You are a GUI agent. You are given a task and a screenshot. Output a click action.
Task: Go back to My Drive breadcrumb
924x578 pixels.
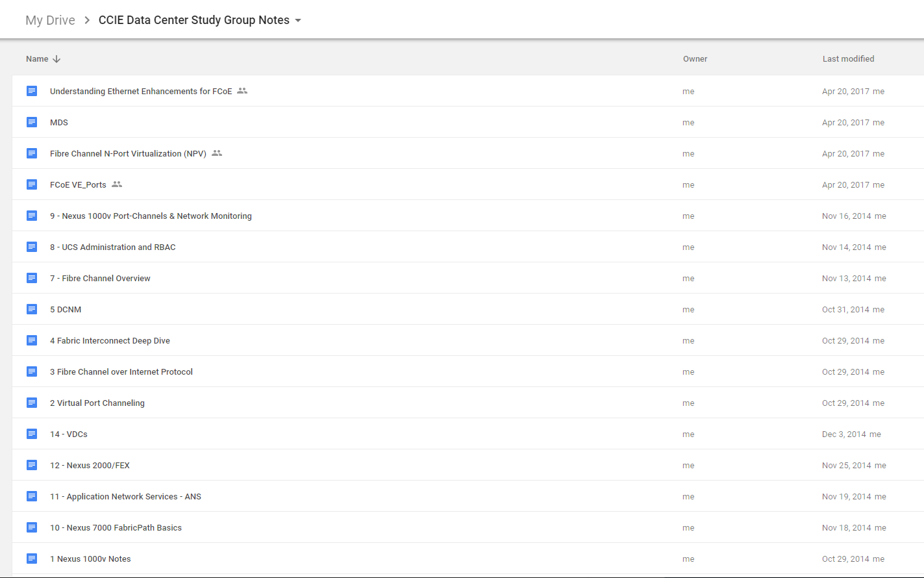(x=50, y=20)
